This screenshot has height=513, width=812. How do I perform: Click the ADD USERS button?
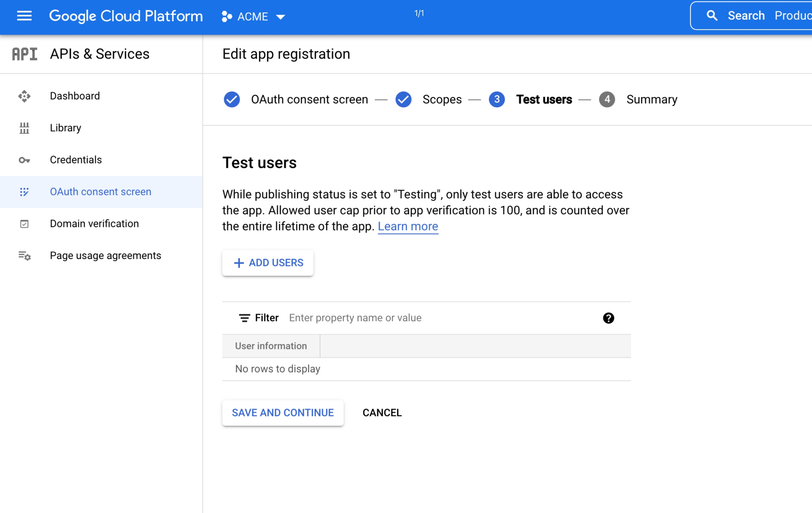tap(268, 263)
